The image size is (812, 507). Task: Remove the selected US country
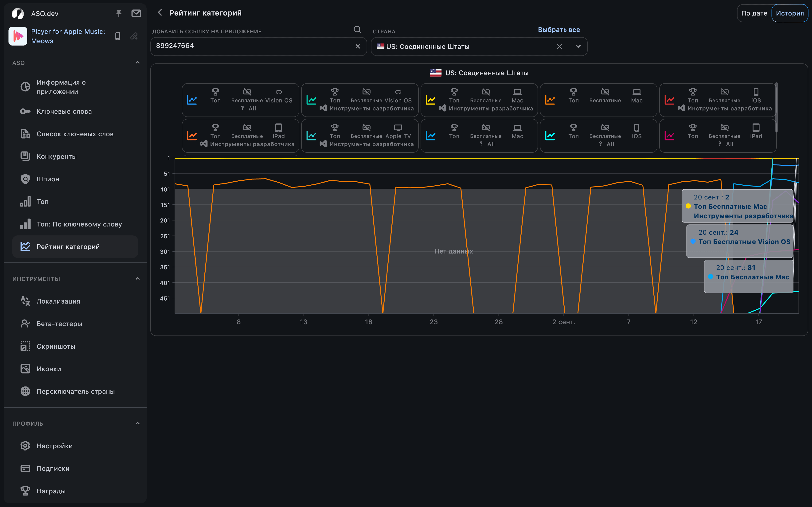point(559,46)
